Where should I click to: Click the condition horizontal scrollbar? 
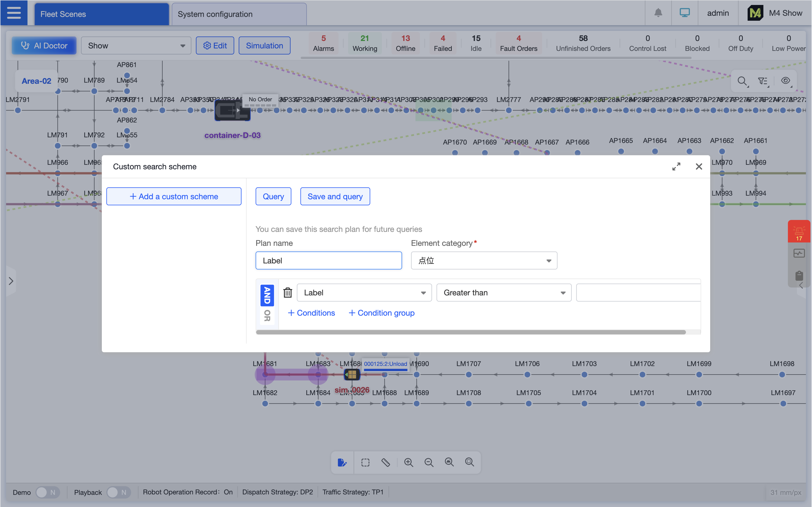470,332
